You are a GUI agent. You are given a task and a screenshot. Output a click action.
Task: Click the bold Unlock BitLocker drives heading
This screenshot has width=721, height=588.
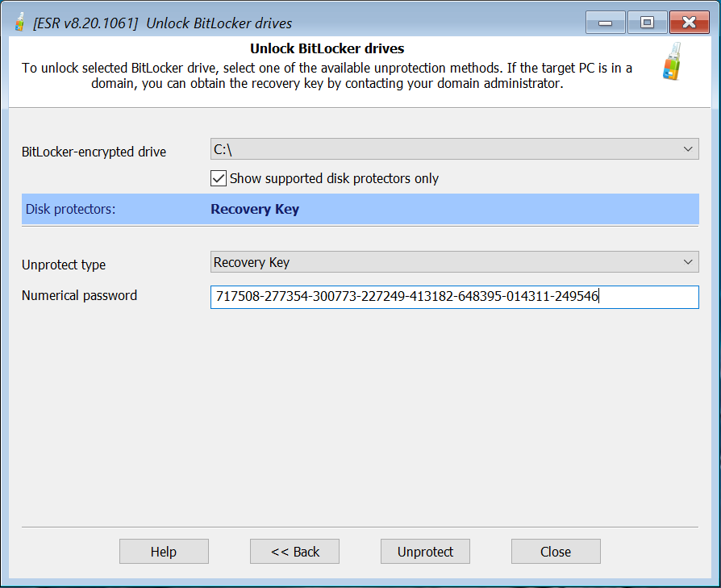point(327,49)
